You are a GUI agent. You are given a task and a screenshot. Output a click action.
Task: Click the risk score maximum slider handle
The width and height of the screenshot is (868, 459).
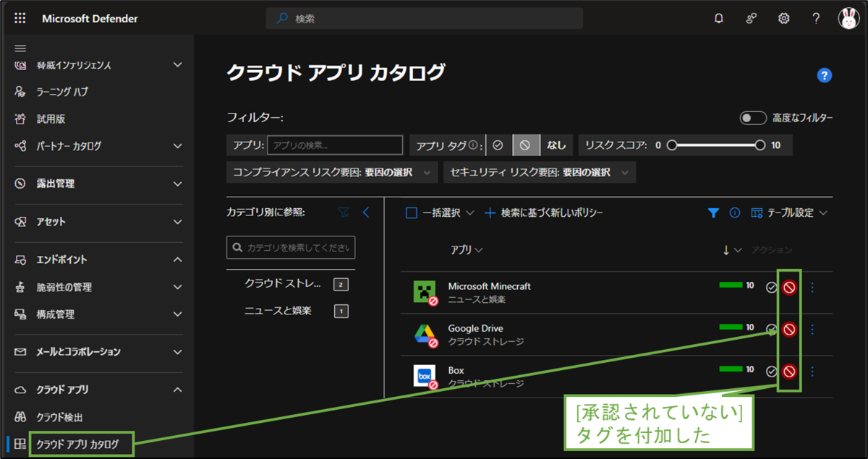(x=759, y=145)
